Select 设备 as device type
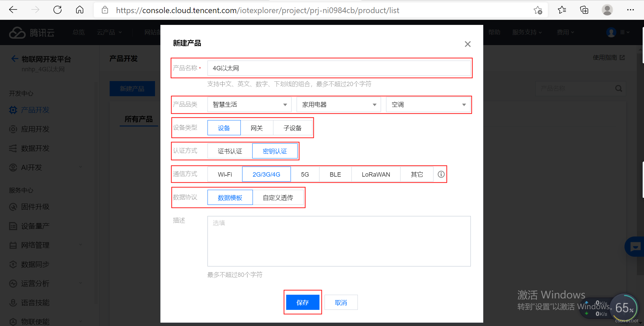The image size is (644, 326). click(x=224, y=128)
